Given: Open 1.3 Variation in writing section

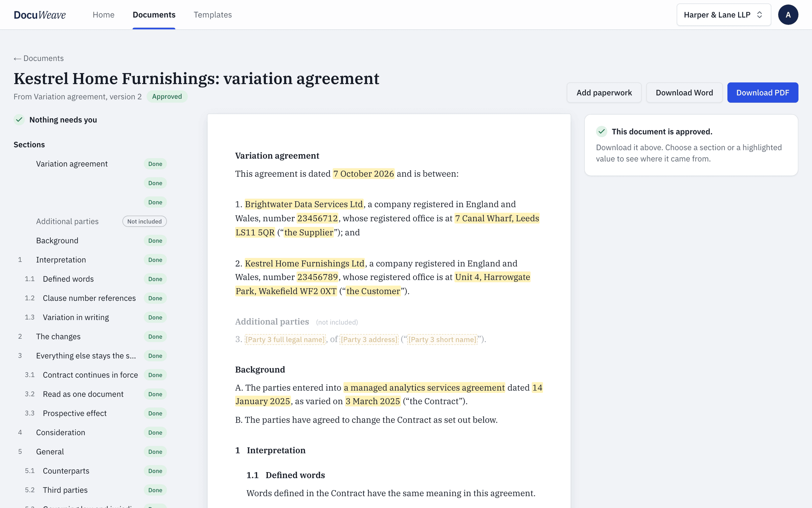Looking at the screenshot, I should tap(91, 317).
